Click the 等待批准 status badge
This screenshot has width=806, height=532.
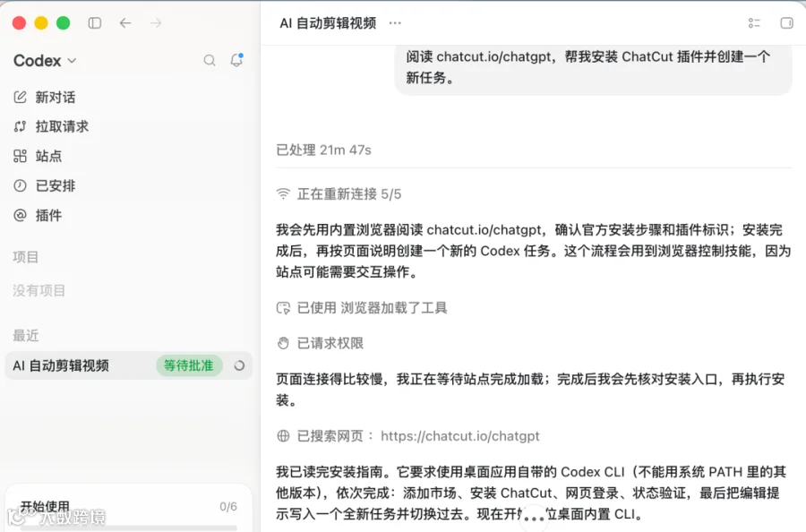(x=189, y=365)
